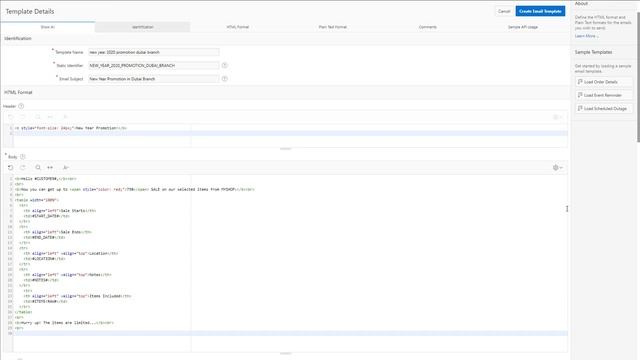
Task: Focus the Template Name input field
Action: [153, 52]
